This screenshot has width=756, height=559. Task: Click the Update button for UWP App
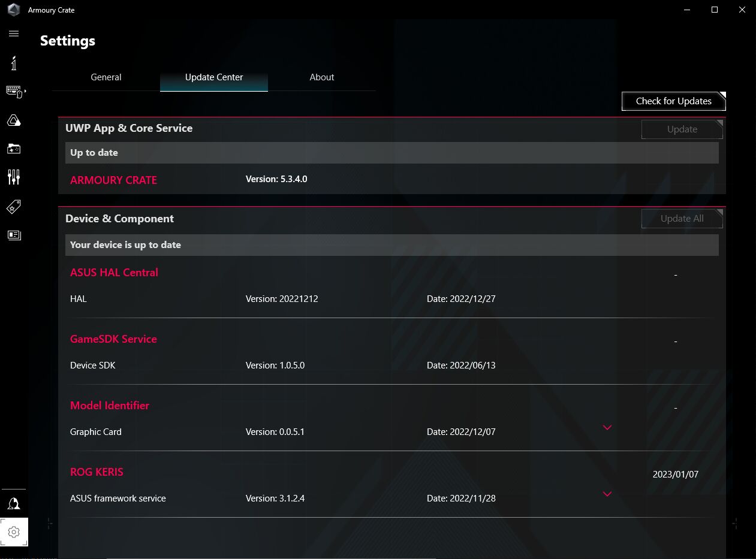[x=682, y=129]
